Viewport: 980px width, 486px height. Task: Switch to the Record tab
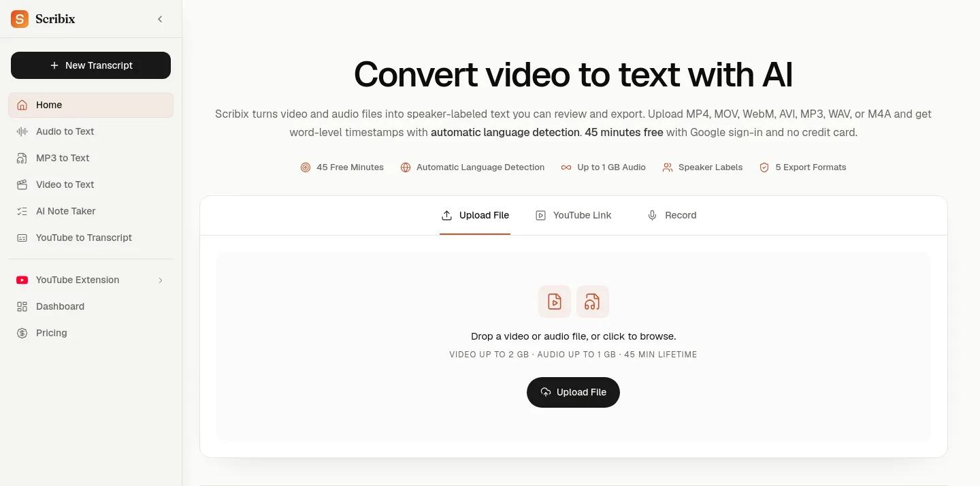672,215
